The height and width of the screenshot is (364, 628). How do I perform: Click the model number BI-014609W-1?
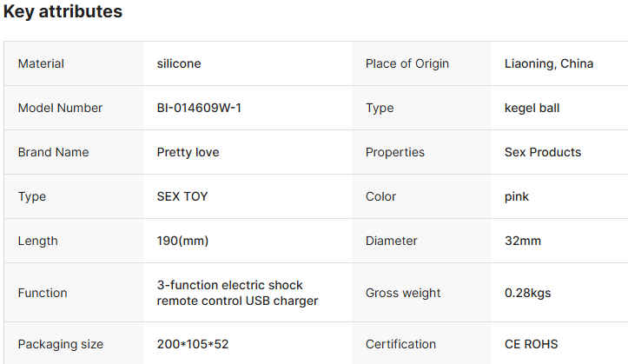[x=199, y=108]
